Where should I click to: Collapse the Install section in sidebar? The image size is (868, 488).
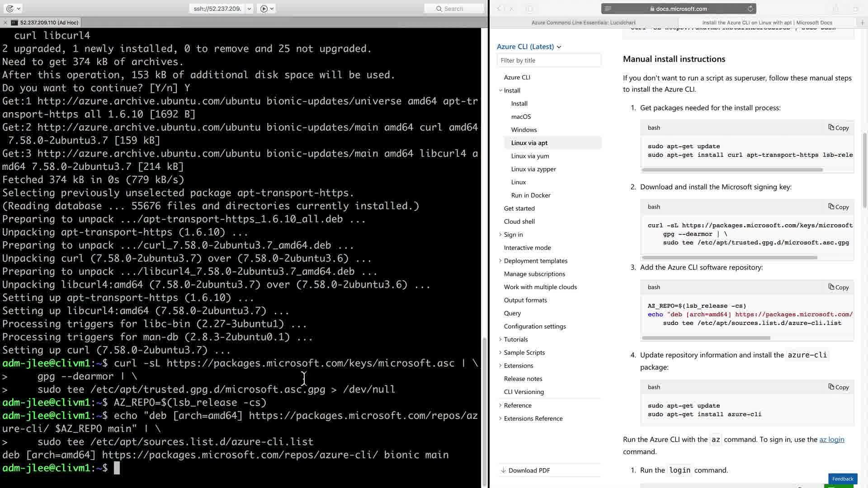[x=500, y=90]
